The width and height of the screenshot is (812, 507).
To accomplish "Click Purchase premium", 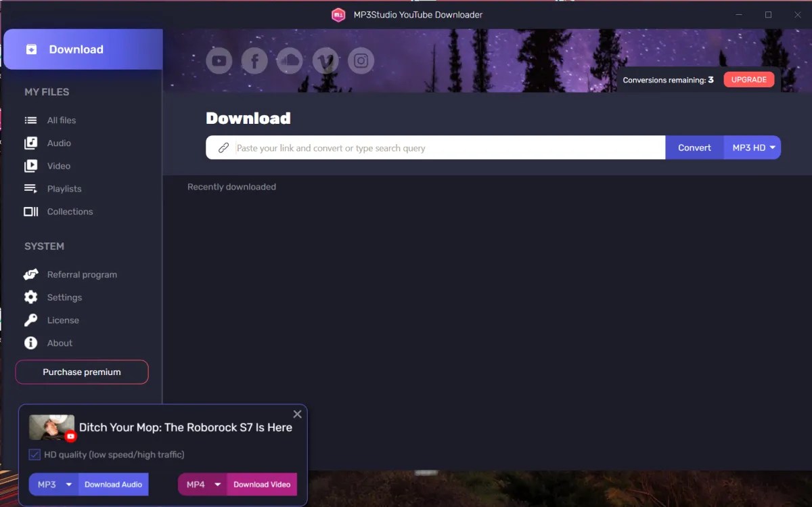I will (81, 372).
